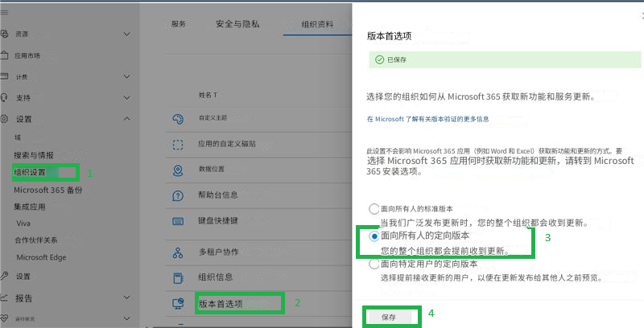Open 域 settings in the sidebar
Screen dimensions: 644x328
[x=18, y=137]
